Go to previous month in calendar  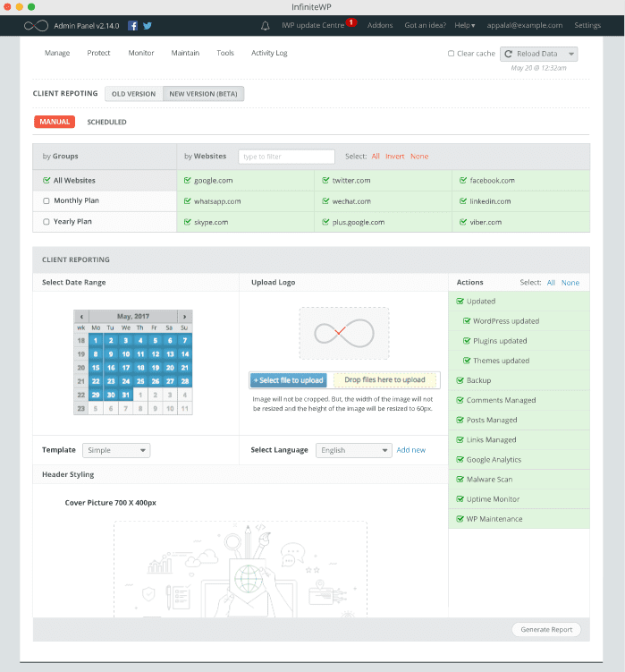point(81,317)
